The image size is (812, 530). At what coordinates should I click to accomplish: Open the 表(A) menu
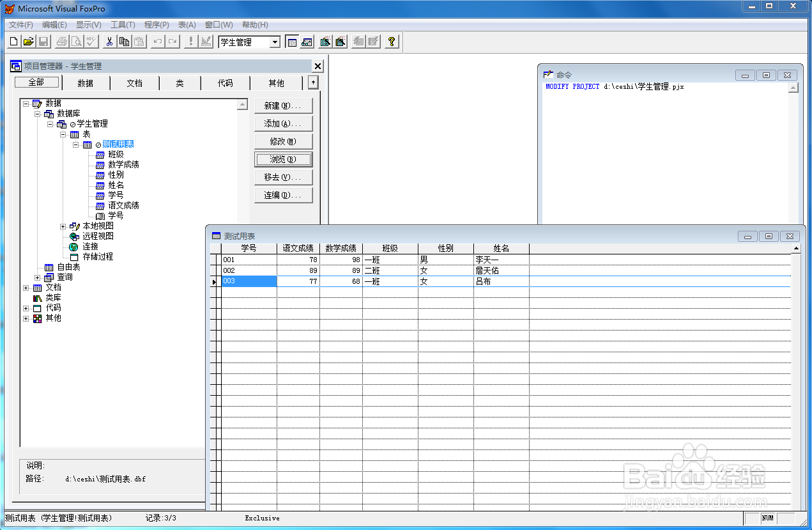(x=187, y=25)
